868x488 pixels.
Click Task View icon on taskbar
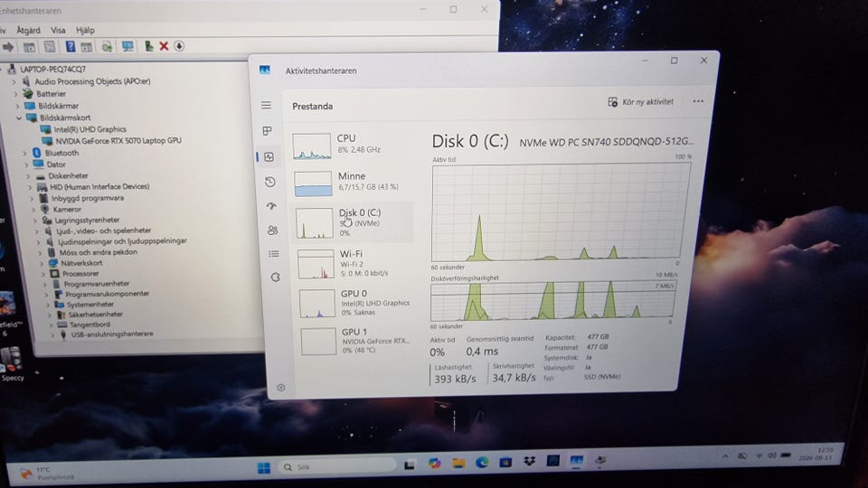[x=410, y=465]
